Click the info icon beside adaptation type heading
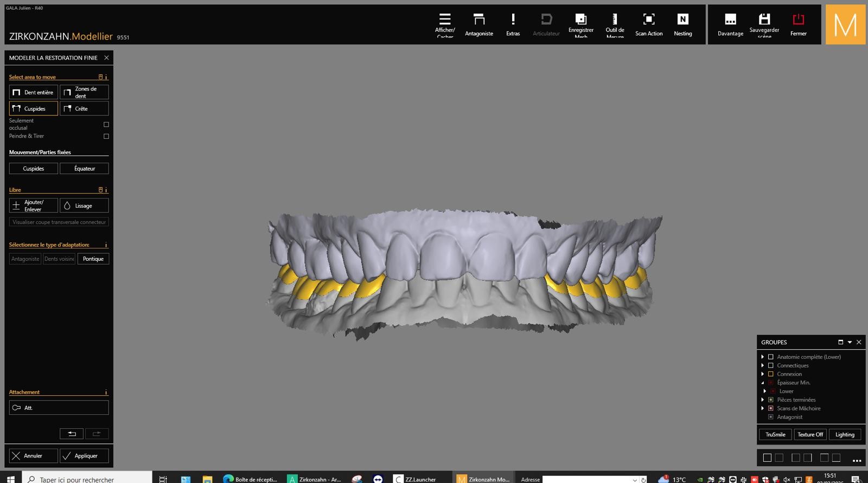This screenshot has height=483, width=868. (106, 244)
